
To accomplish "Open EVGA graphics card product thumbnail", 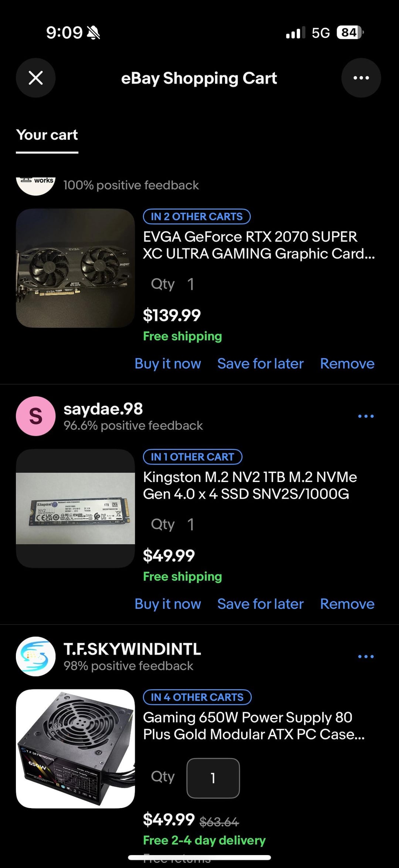I will 75,268.
